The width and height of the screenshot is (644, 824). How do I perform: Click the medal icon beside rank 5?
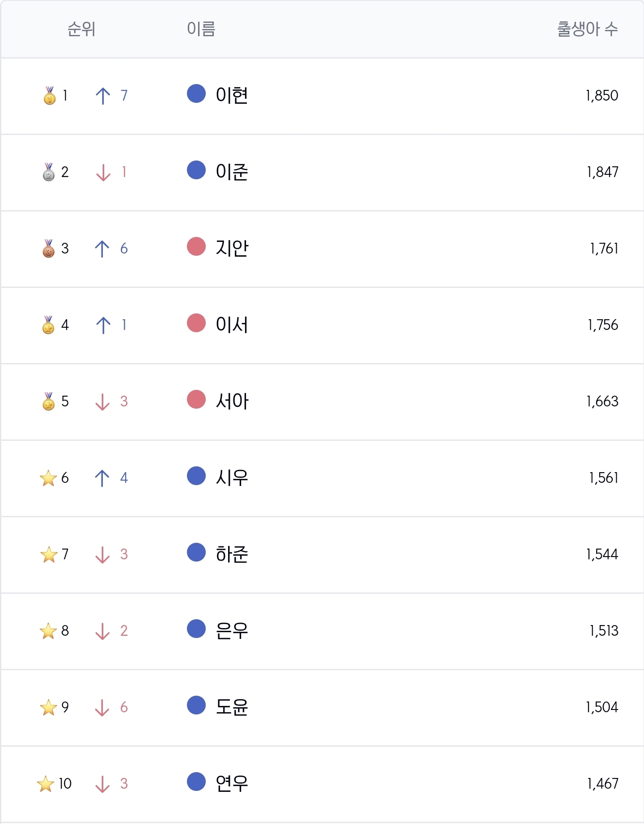(49, 401)
